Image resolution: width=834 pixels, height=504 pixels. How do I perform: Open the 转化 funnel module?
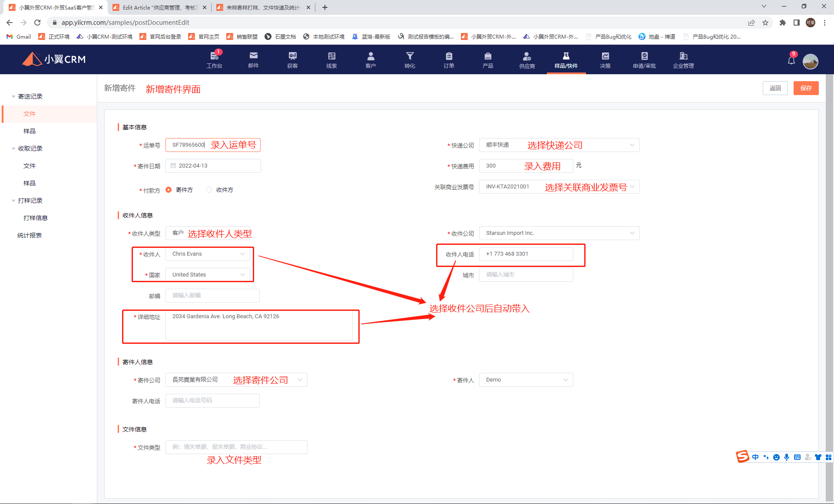(x=410, y=59)
